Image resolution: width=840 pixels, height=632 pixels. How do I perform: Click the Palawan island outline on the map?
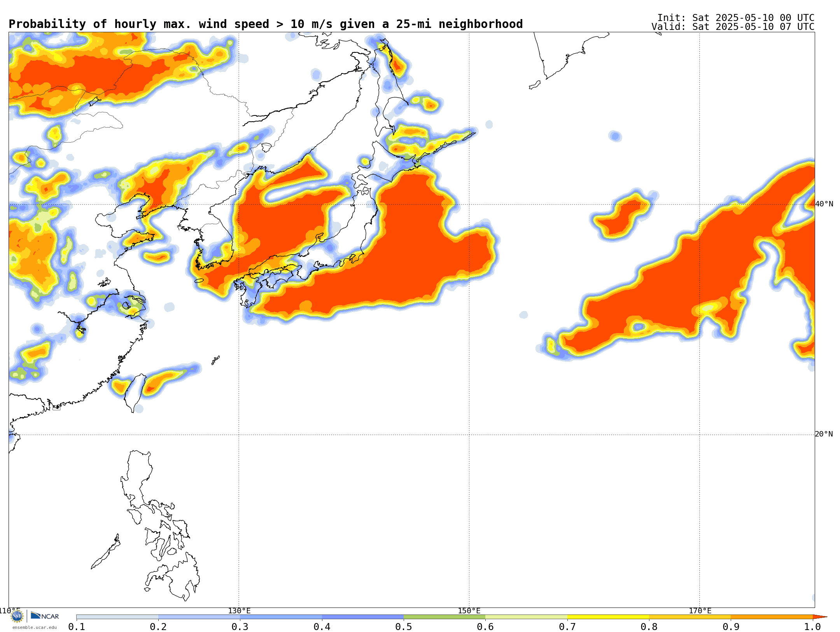[x=105, y=552]
